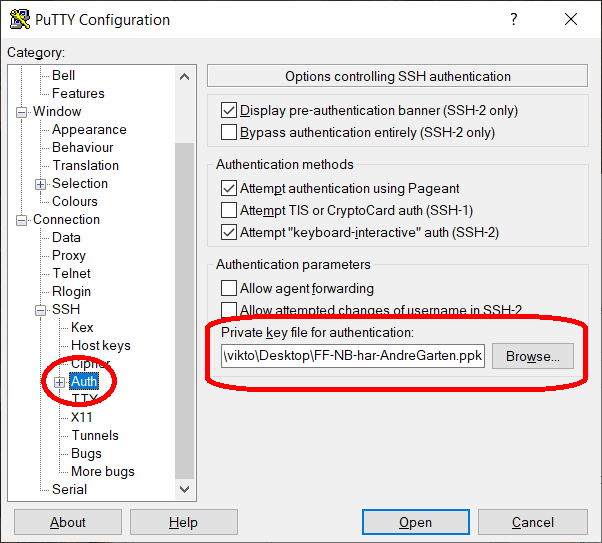Select the Appearance category

click(89, 130)
